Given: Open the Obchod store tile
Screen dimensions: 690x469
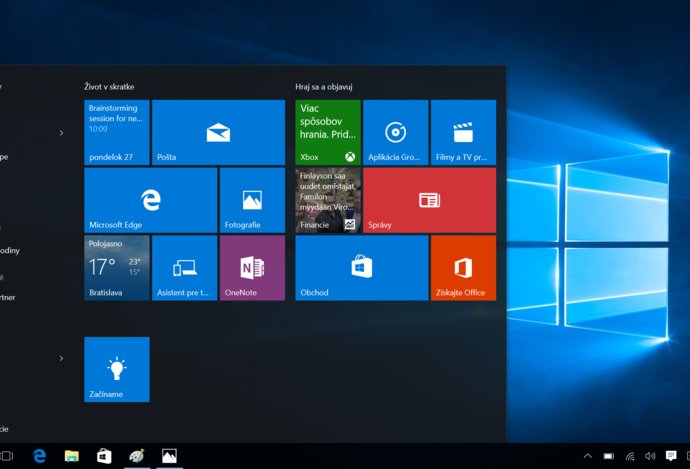Looking at the screenshot, I should click(x=362, y=268).
